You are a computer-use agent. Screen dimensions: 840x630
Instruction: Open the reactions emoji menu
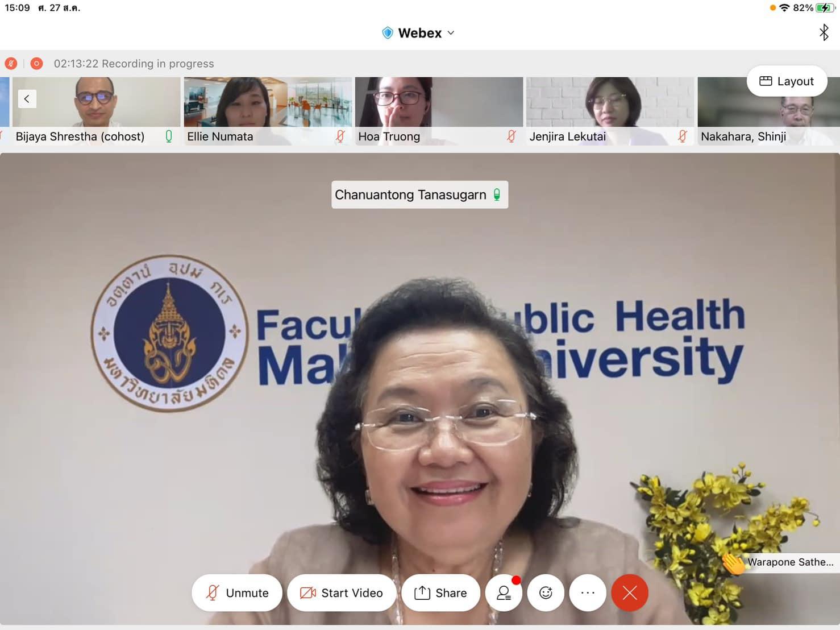546,593
